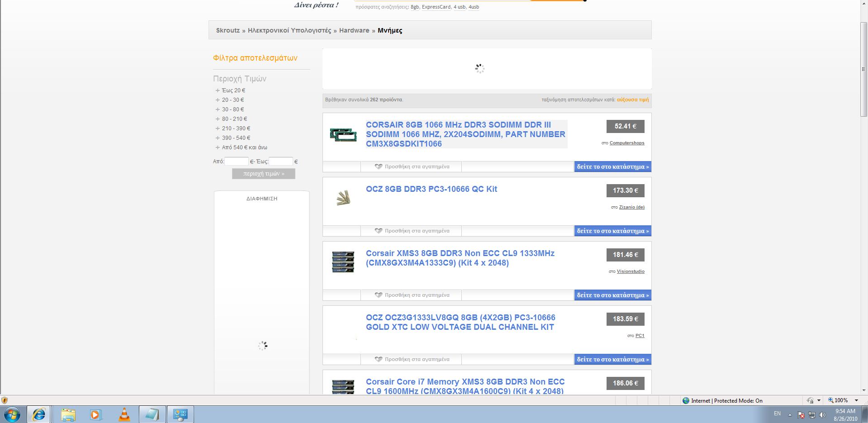
Task: Expand the '30 - 80 €' price filter
Action: coord(230,109)
